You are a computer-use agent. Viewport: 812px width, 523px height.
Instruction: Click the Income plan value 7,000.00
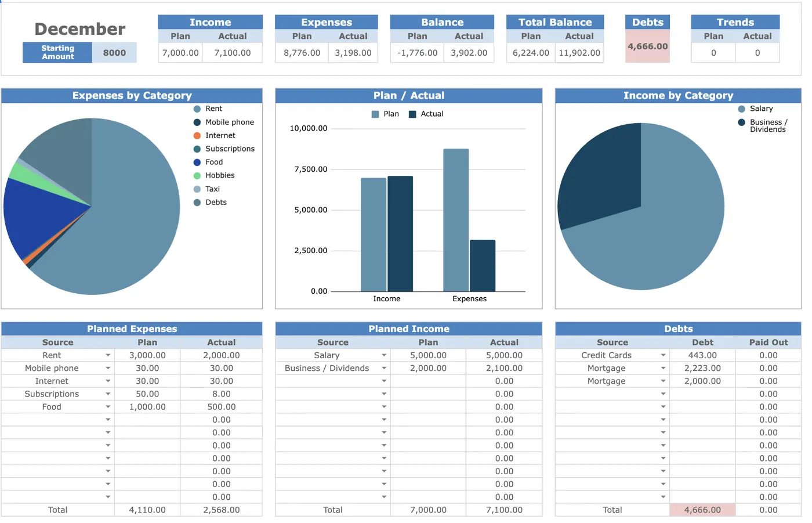tap(180, 53)
